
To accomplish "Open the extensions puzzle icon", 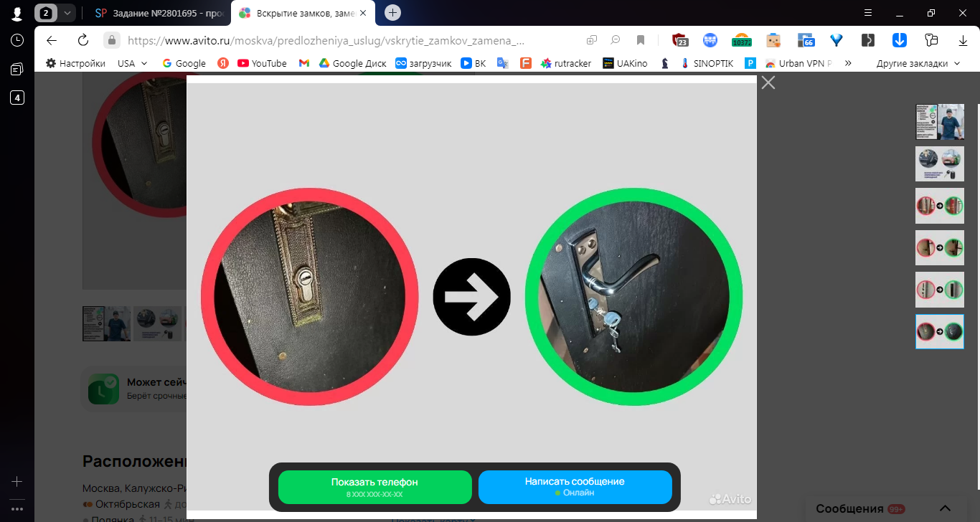I will point(931,40).
